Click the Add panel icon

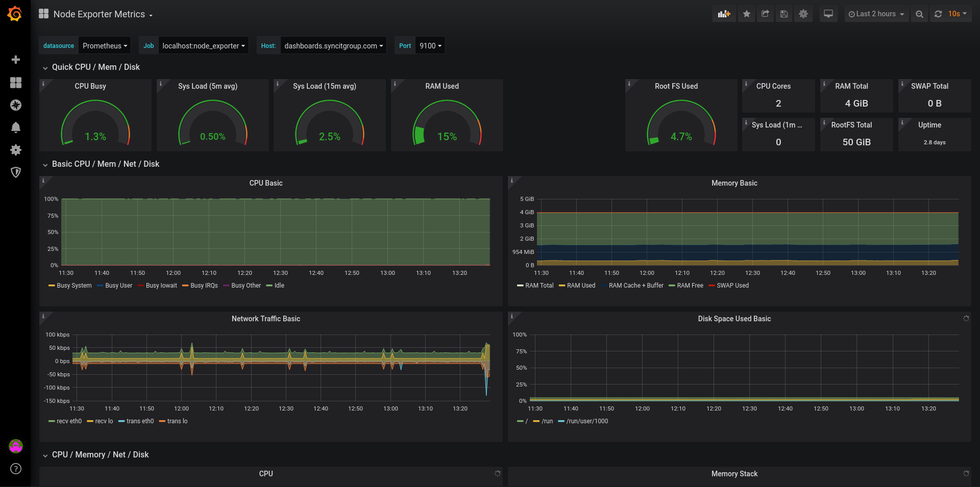pyautogui.click(x=724, y=14)
